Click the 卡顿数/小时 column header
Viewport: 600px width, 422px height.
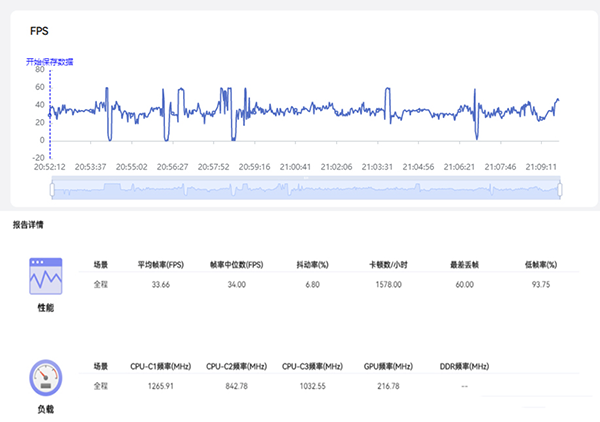(387, 265)
